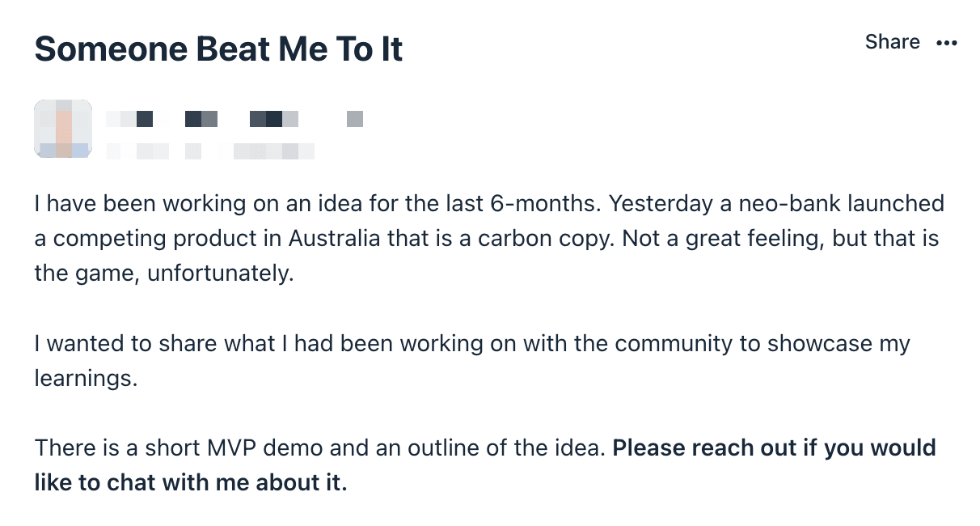Click the blurred subtitle line under author name
Viewport: 980px width, 526px height.
[210, 151]
